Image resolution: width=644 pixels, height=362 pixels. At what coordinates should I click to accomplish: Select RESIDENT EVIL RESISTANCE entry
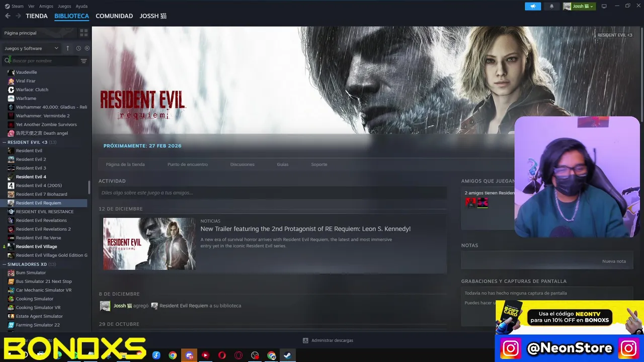(x=45, y=212)
